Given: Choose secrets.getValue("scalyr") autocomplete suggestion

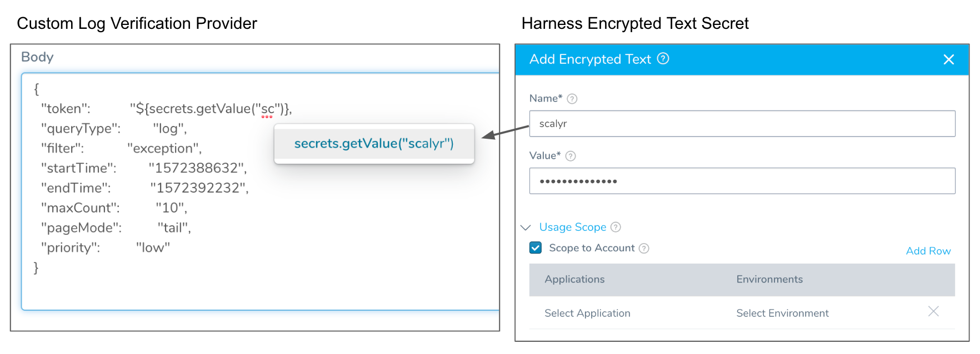Looking at the screenshot, I should [374, 143].
